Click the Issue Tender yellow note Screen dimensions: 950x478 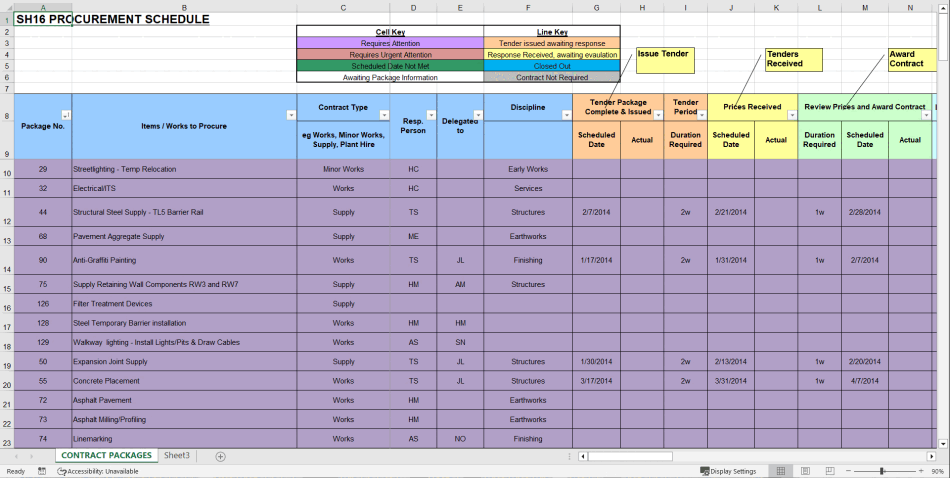665,61
